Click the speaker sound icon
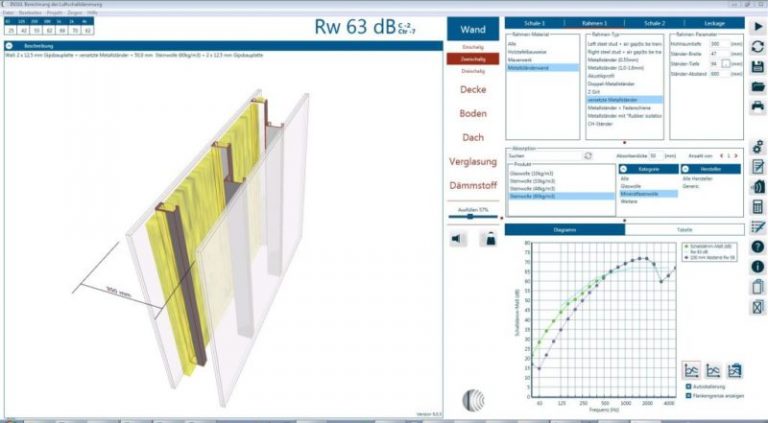 point(458,238)
